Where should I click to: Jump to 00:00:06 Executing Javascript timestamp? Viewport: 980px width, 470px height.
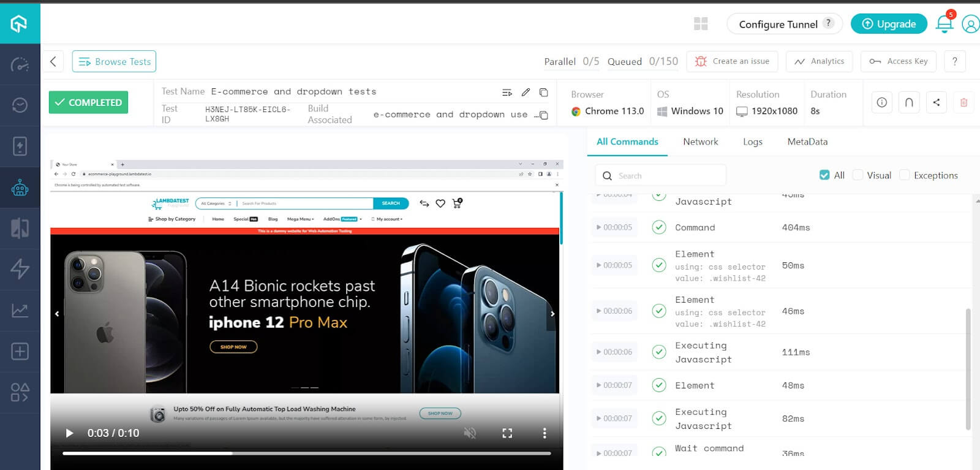pos(614,352)
